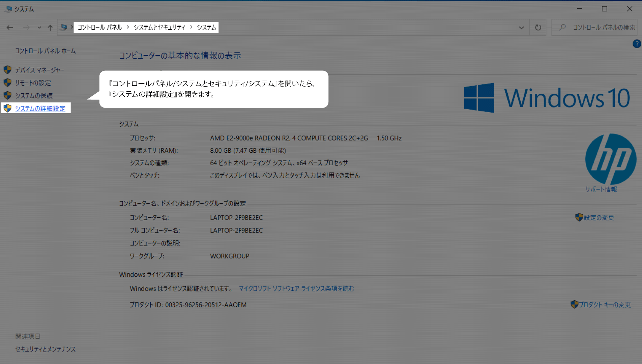This screenshot has height=364, width=642.
Task: Click the pen and touch value text
Action: [x=285, y=176]
